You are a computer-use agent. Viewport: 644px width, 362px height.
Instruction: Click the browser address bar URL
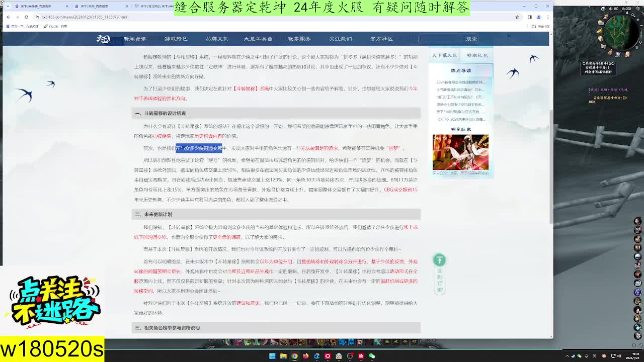pyautogui.click(x=85, y=17)
